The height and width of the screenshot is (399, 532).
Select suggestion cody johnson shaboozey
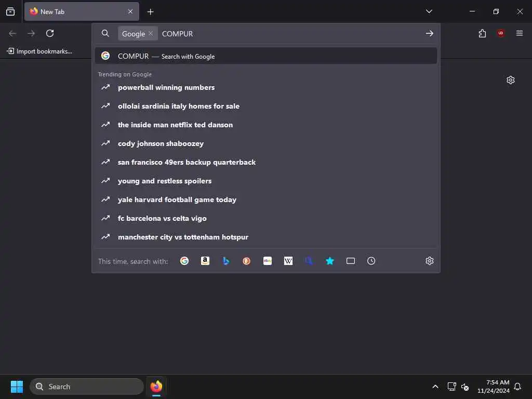tap(266, 143)
